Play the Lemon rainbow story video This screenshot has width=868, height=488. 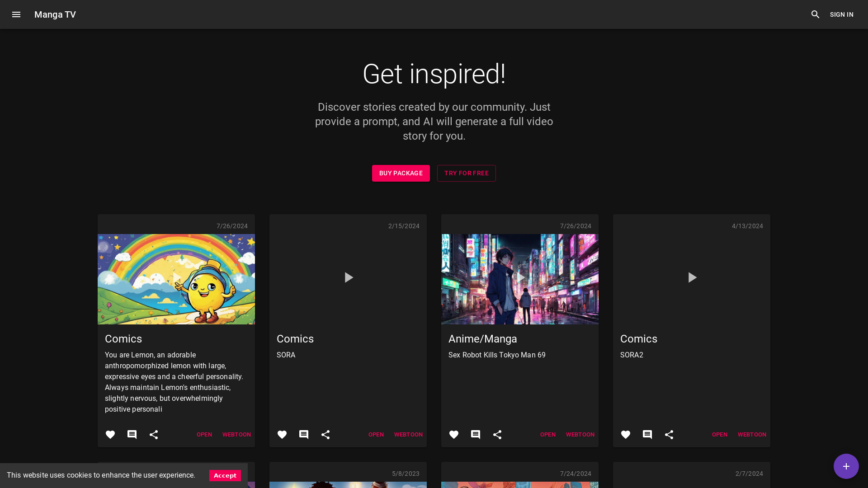pyautogui.click(x=176, y=277)
